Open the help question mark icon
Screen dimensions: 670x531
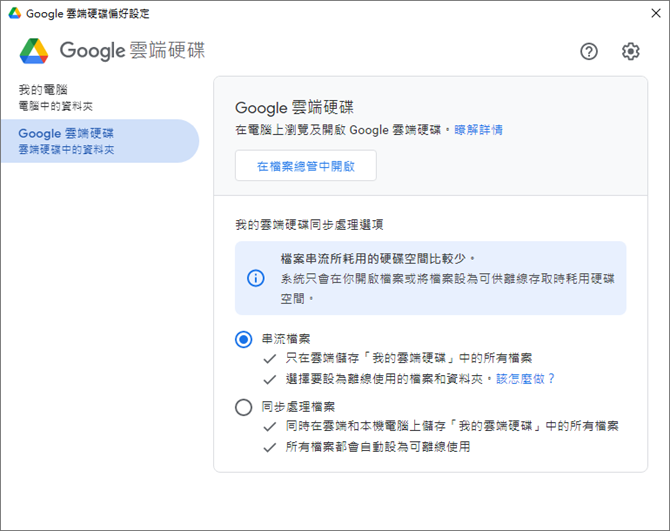tap(589, 52)
